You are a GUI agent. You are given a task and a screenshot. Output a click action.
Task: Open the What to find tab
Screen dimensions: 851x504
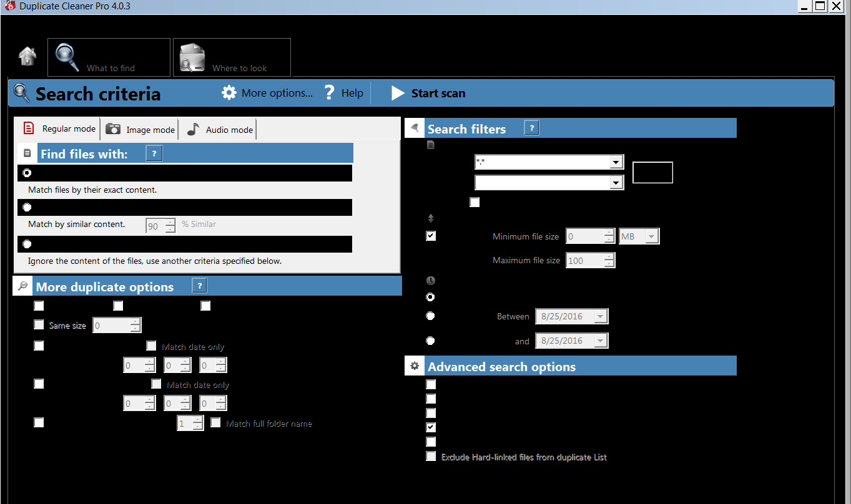pos(109,57)
